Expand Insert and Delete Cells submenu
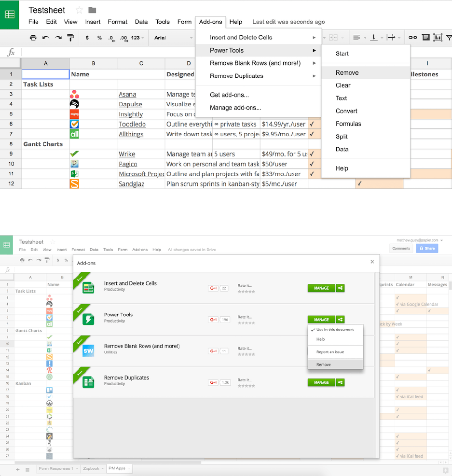Screen dimensions: 452x476 point(314,37)
